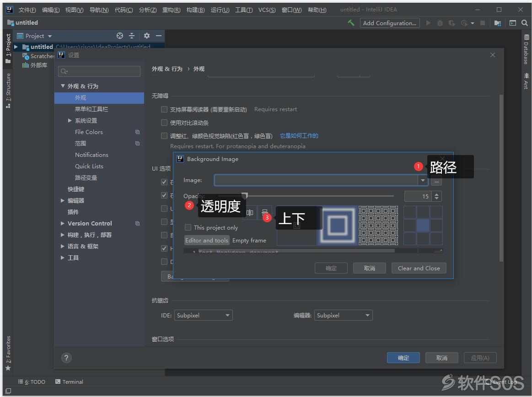Click the crosshair locate icon in Project panel
532x397 pixels.
[120, 36]
